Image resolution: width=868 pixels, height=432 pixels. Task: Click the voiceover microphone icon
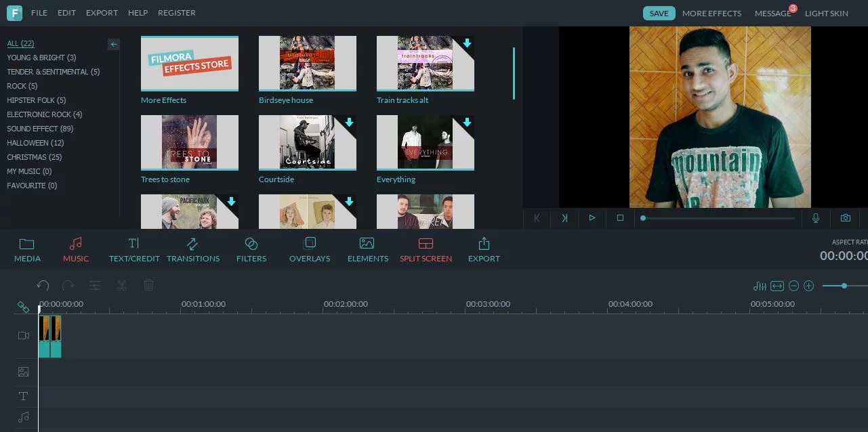[816, 218]
